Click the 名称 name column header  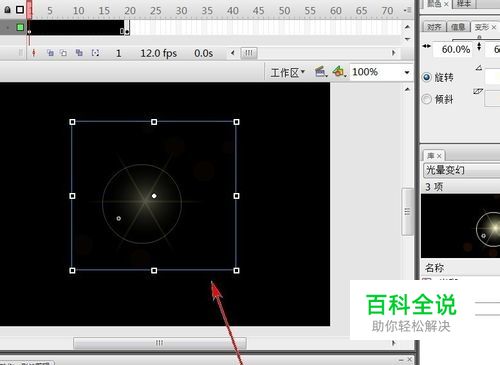(434, 268)
